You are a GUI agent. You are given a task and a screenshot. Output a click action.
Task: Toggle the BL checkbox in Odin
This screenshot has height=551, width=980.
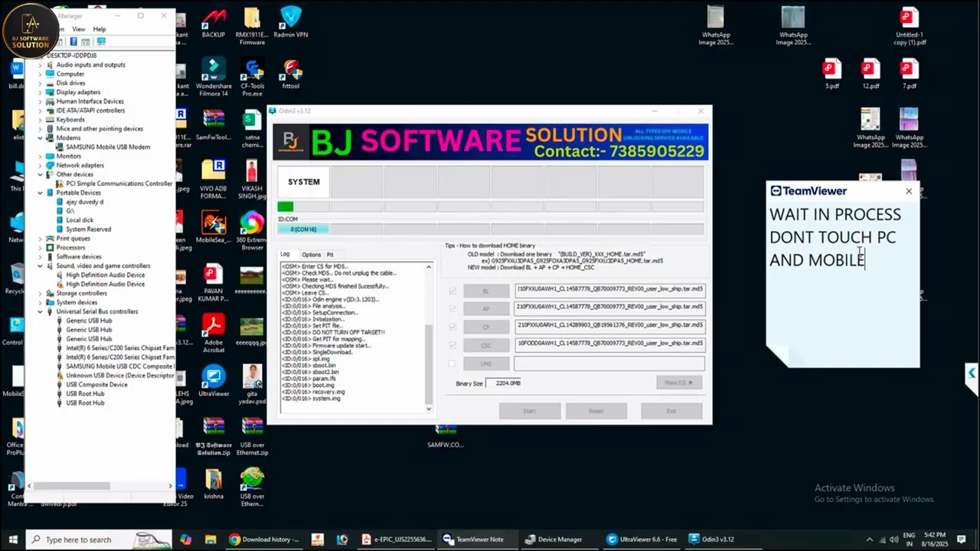(x=452, y=291)
